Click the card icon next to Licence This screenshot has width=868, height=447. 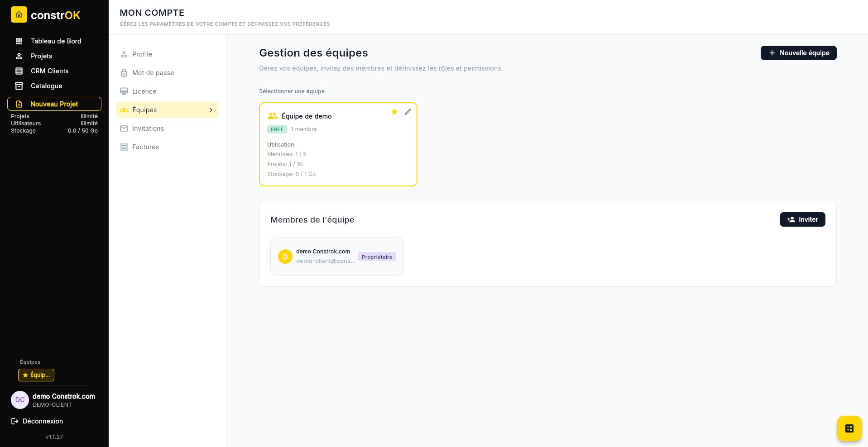click(124, 91)
